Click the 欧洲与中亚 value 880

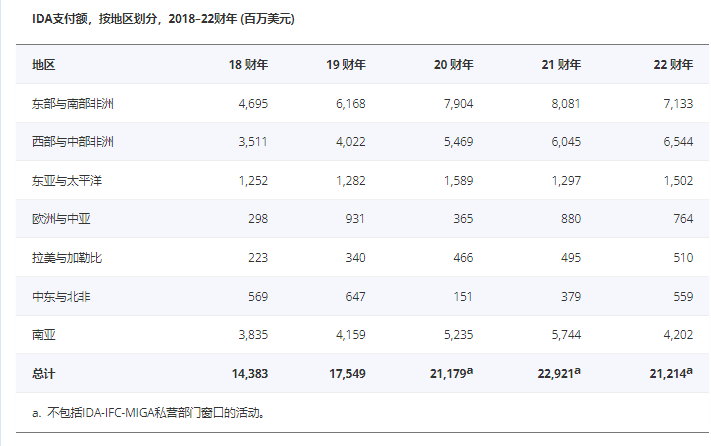[x=571, y=219]
